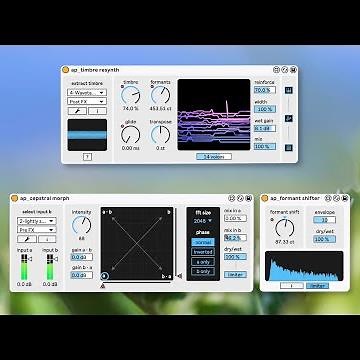
Task: Click the timbre resynth spectrogram display
Action: (x=214, y=114)
